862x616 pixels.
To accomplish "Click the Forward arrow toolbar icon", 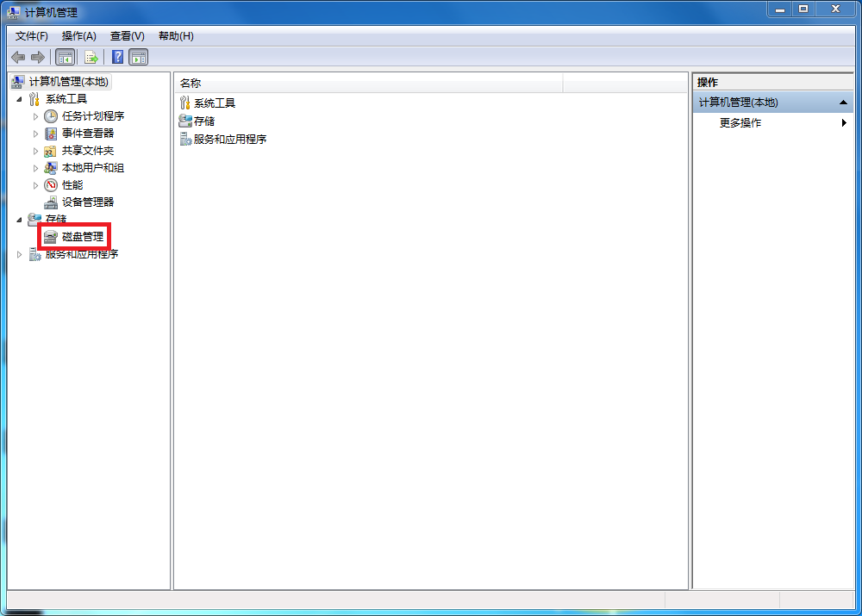I will pos(37,58).
